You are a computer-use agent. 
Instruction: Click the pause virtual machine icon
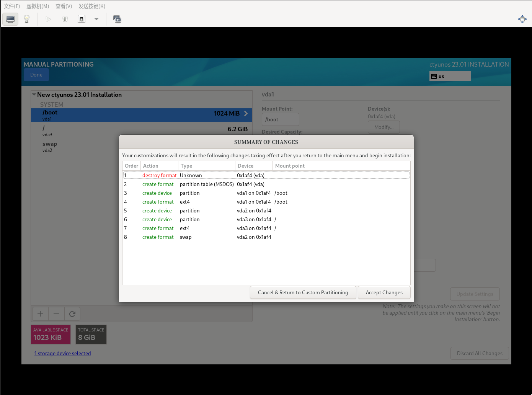pos(65,19)
